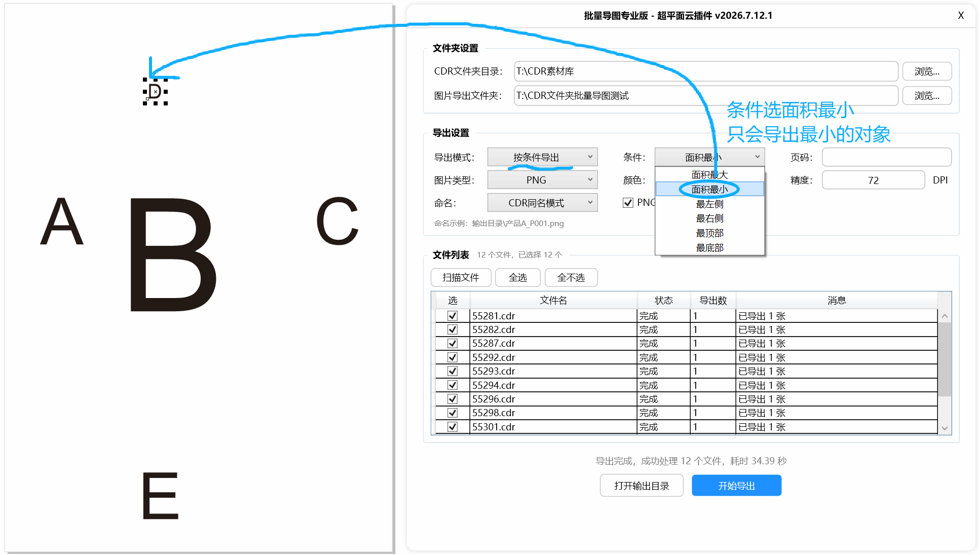This screenshot has width=980, height=555.
Task: Click the 全选 button
Action: 517,278
